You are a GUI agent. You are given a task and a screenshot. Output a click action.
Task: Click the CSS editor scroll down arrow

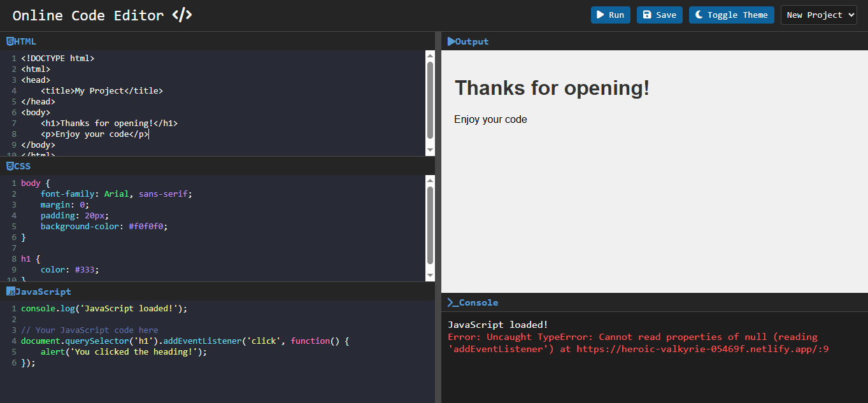click(x=430, y=275)
